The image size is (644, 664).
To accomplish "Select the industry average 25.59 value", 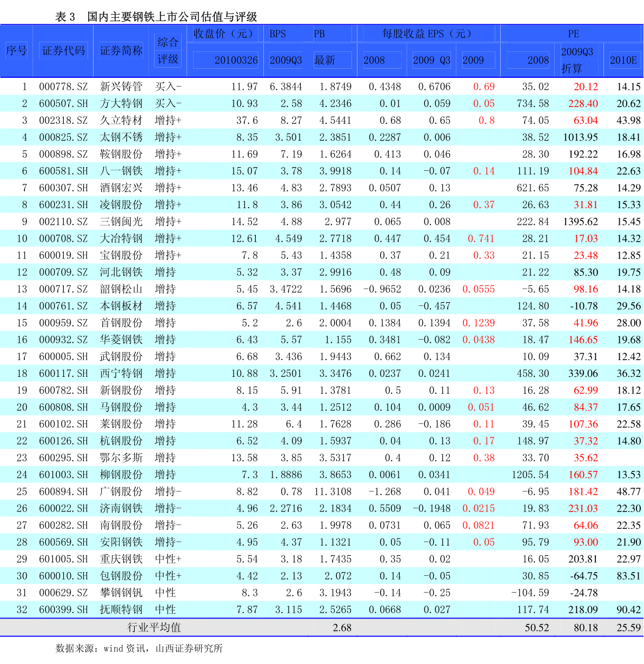I will [x=628, y=627].
